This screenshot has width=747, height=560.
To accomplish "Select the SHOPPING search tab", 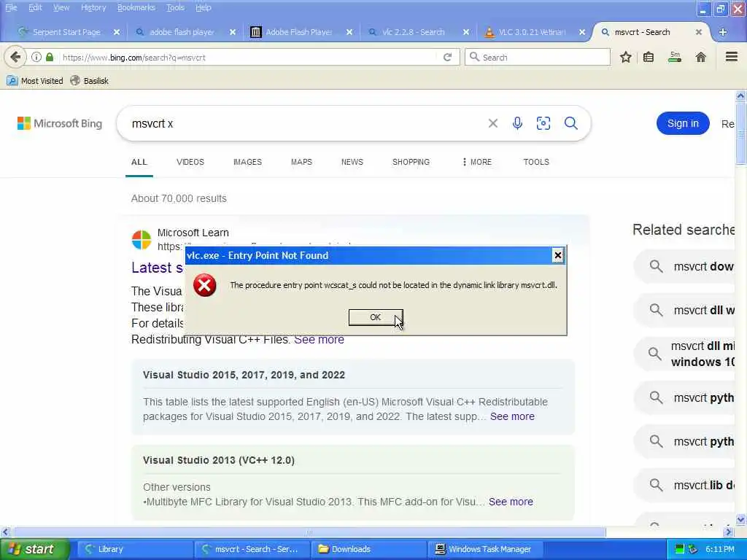I will [411, 162].
